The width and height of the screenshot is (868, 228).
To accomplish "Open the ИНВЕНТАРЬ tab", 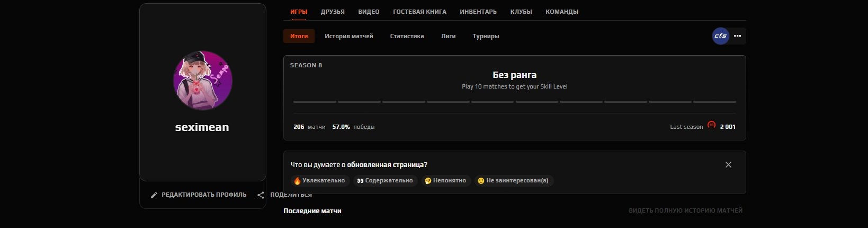I will click(x=478, y=12).
